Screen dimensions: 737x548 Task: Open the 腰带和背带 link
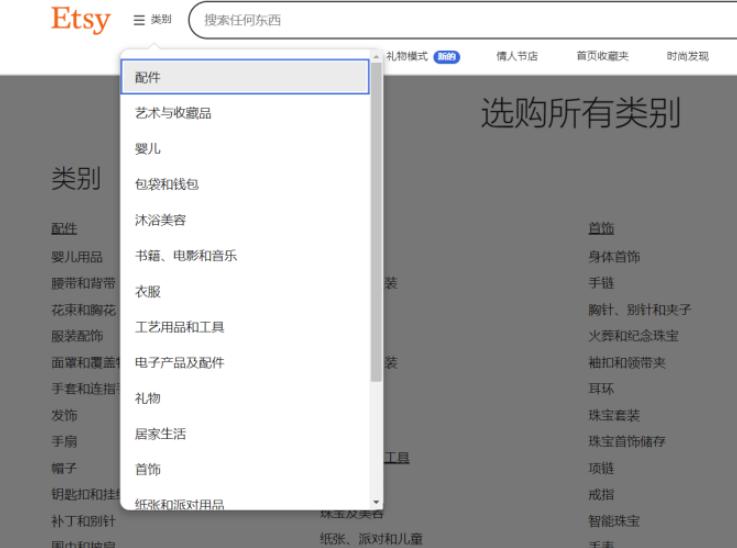[x=83, y=283]
